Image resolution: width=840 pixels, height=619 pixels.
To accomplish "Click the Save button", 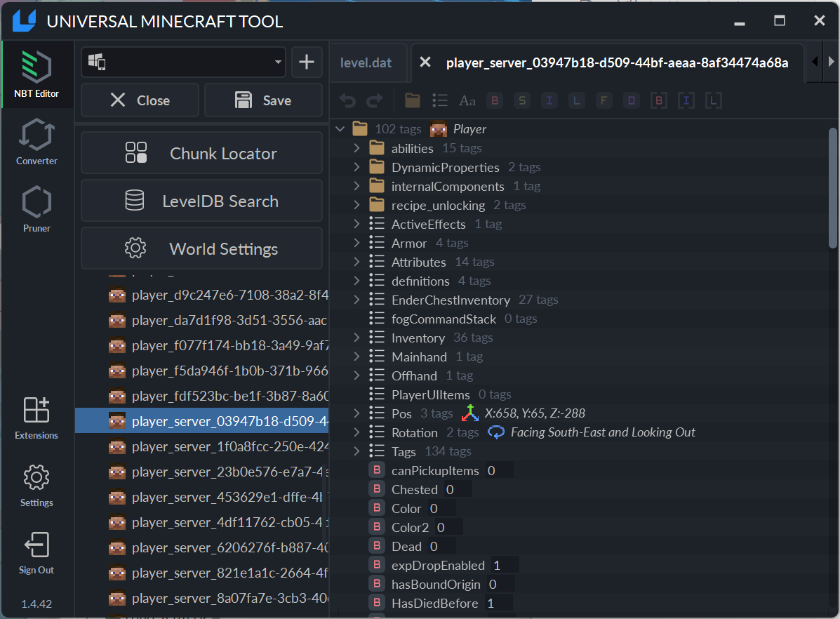I will (x=263, y=100).
